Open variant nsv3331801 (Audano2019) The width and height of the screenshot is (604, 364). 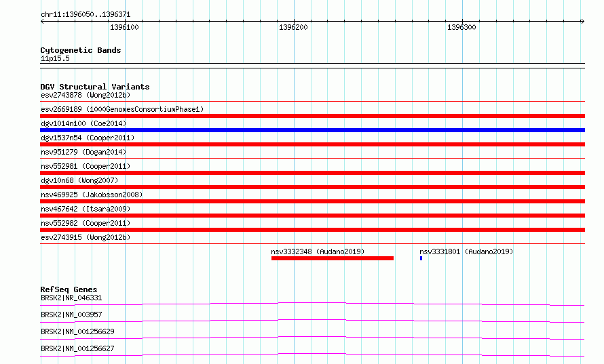(x=466, y=251)
